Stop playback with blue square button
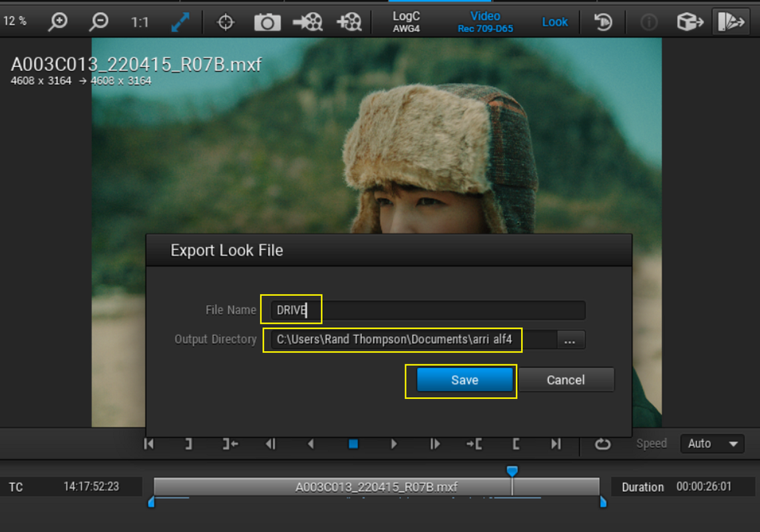760x532 pixels. click(x=353, y=444)
